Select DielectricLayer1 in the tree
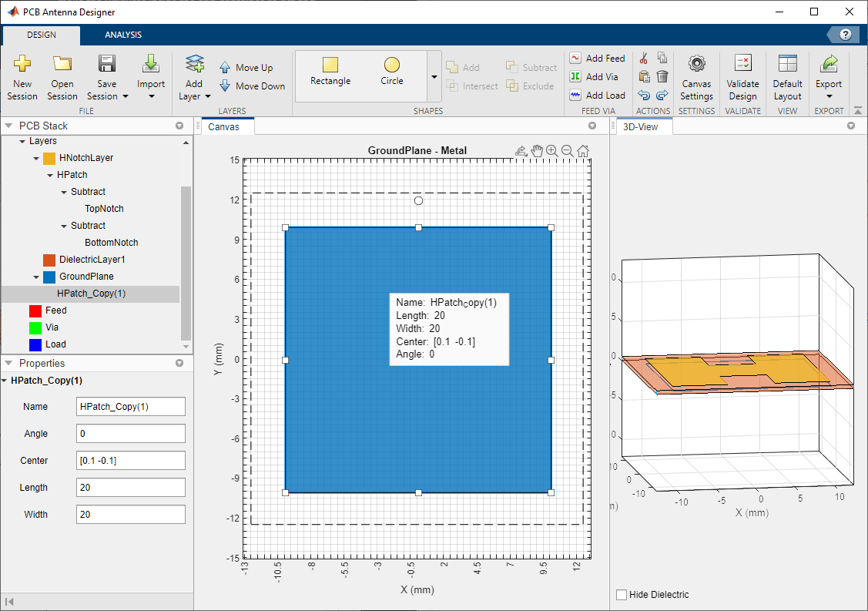This screenshot has height=611, width=868. pyautogui.click(x=92, y=259)
